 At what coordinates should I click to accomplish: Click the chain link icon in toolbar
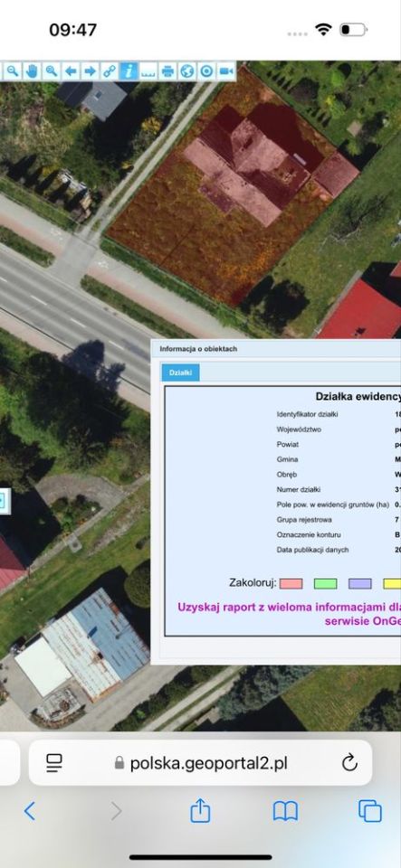(x=110, y=71)
